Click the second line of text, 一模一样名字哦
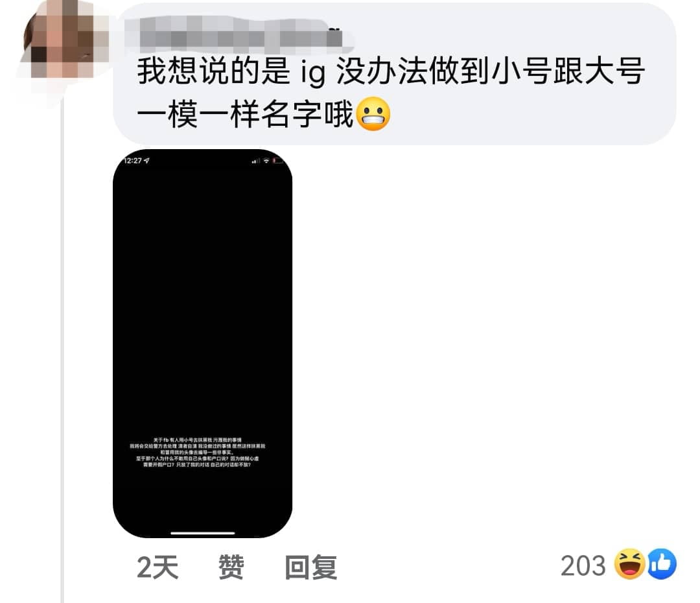700x603 pixels. point(245,114)
